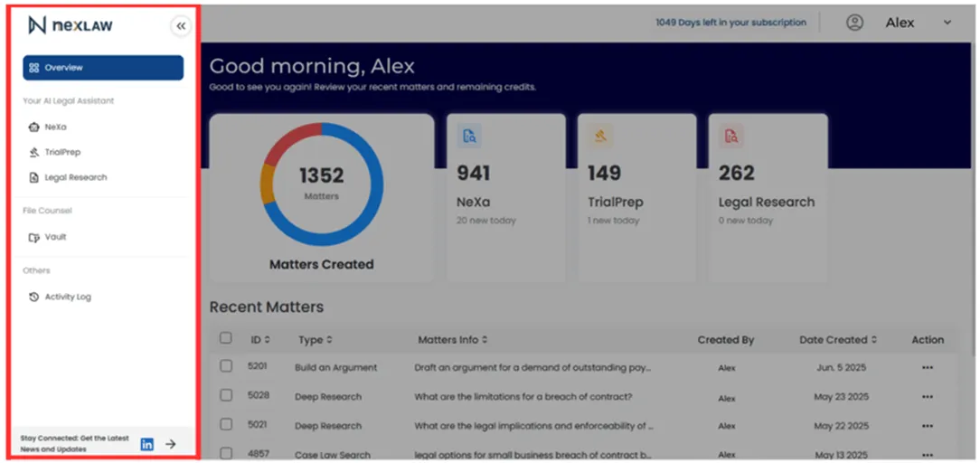Click the orange donut chart segment
Viewport: 980px width, 463px height.
[269, 184]
